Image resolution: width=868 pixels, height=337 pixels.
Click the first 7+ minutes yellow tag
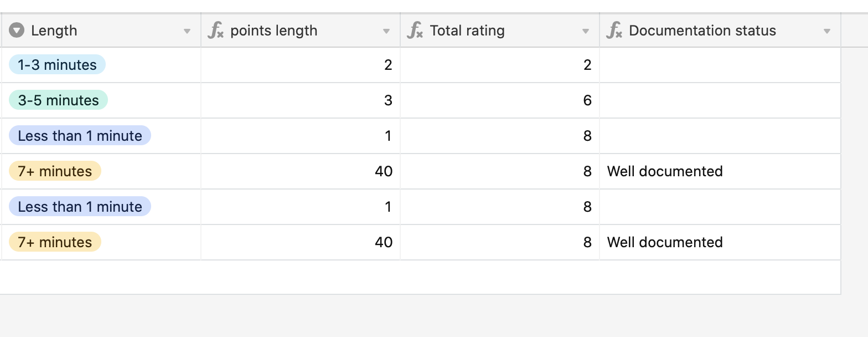click(x=55, y=171)
